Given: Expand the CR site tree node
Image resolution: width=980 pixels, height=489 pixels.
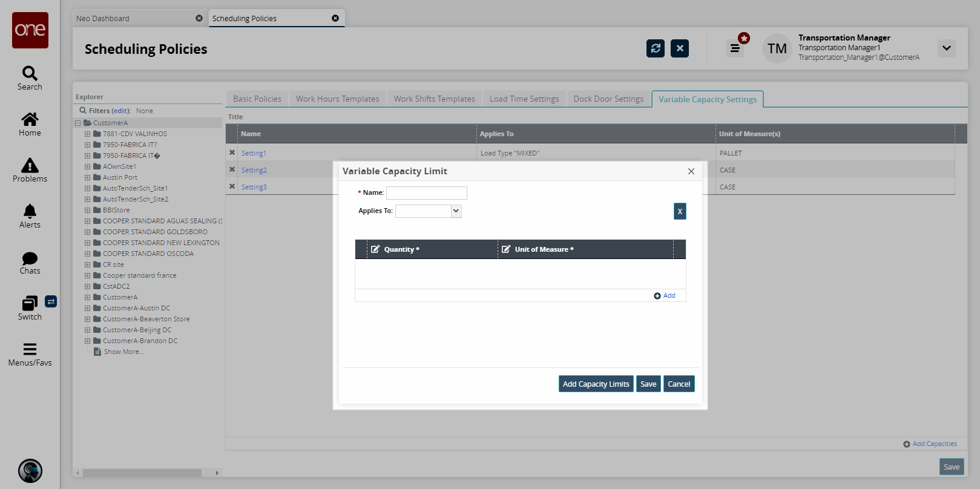Looking at the screenshot, I should click(88, 264).
